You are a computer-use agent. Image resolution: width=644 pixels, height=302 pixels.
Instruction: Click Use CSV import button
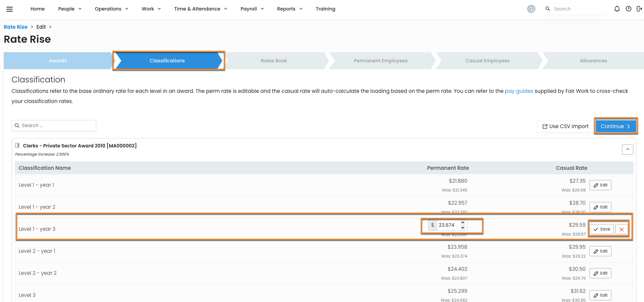(565, 126)
